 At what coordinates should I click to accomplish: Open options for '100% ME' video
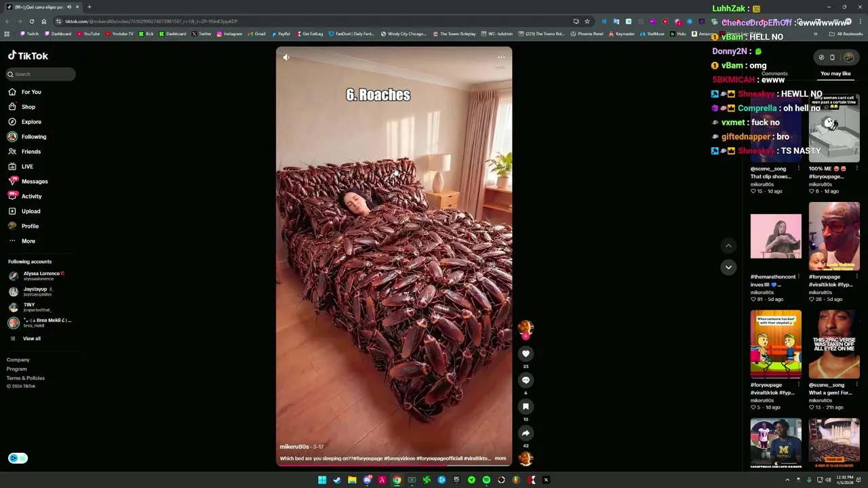pyautogui.click(x=856, y=169)
